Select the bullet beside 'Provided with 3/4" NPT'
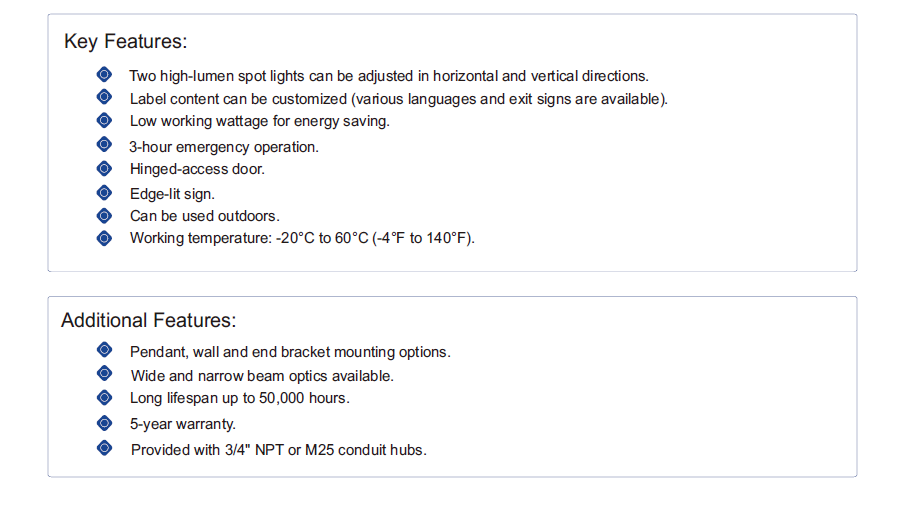Image resolution: width=904 pixels, height=509 pixels. [x=104, y=447]
